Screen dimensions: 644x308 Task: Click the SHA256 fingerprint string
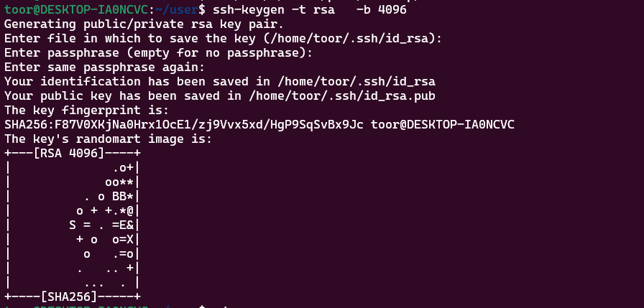[184, 124]
